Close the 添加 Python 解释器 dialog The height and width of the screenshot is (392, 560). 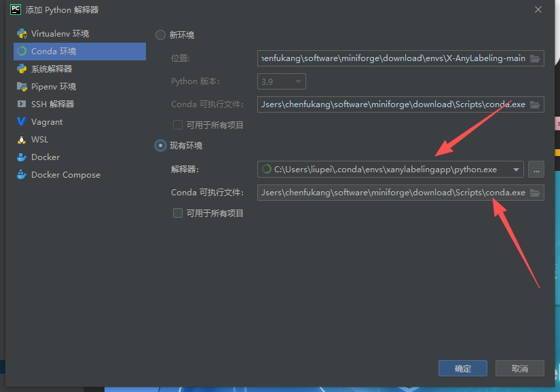tap(538, 9)
